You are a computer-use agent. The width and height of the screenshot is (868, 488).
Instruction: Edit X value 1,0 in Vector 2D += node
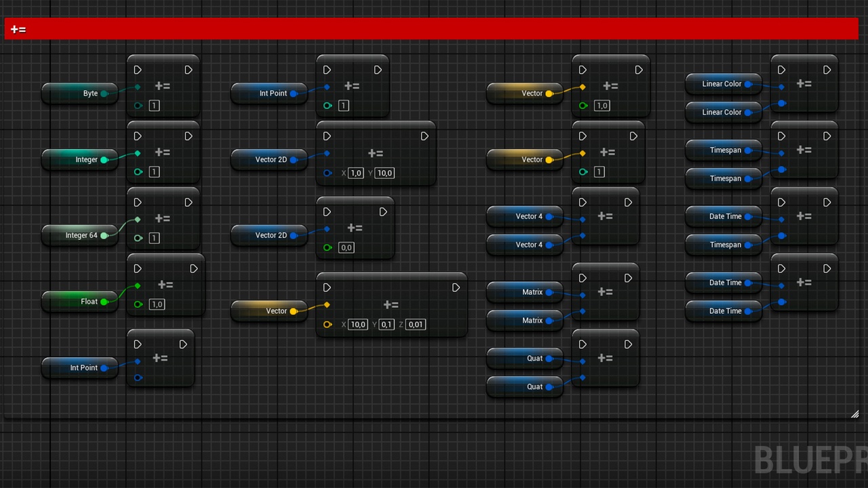[356, 174]
